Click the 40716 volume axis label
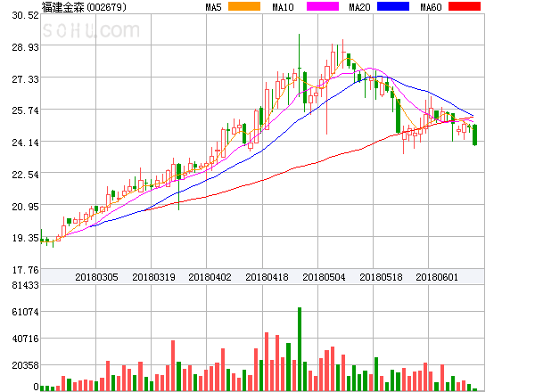The width and height of the screenshot is (535, 392). tap(25, 339)
